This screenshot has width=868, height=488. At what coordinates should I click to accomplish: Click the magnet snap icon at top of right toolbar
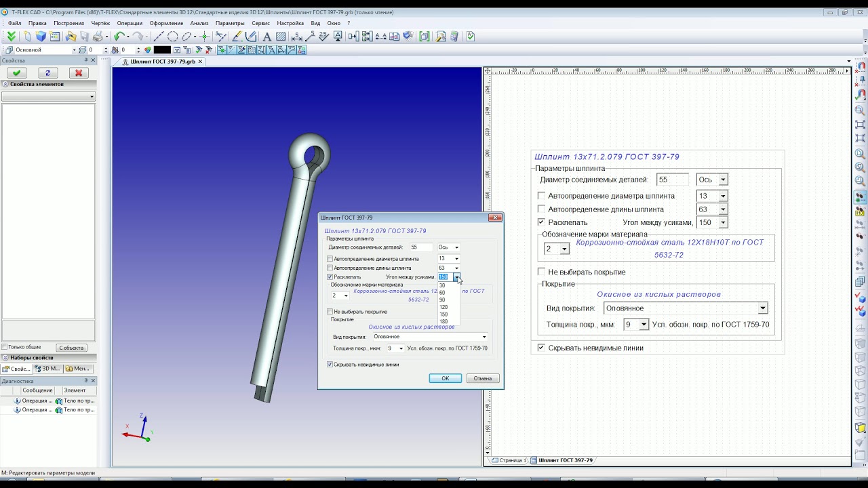point(860,66)
